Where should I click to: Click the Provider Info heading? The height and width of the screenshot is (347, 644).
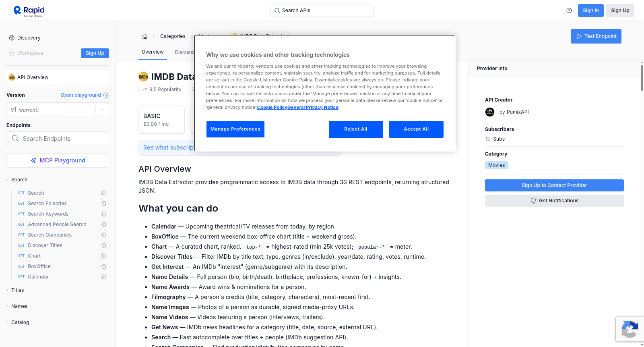492,69
